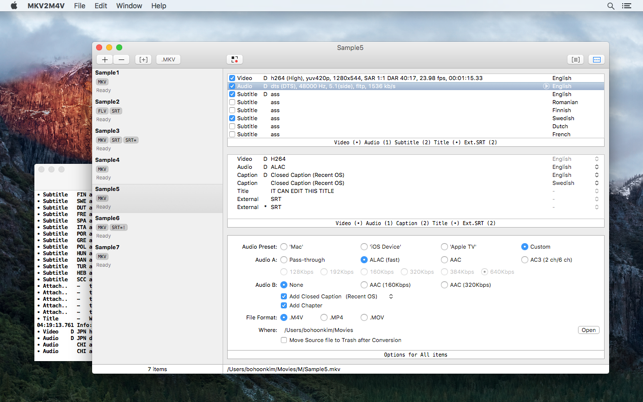Select the 'Apple TV' audio preset
Viewport: 643px width, 402px height.
click(x=444, y=247)
